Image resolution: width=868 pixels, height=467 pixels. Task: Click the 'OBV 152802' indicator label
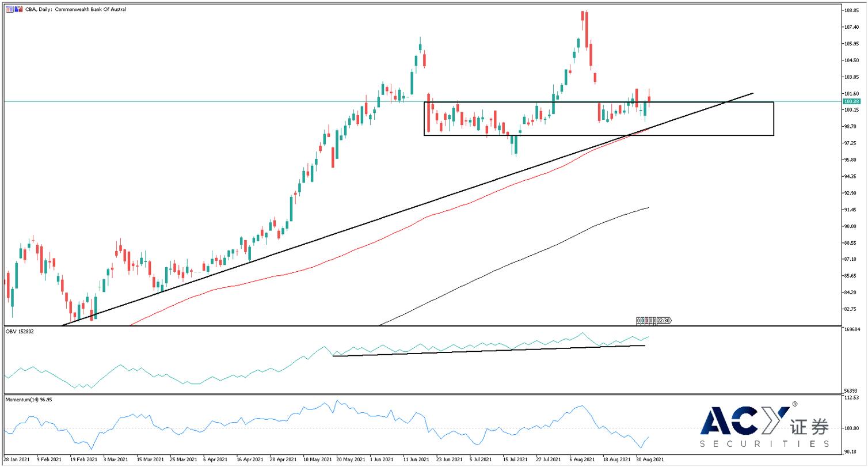click(x=19, y=332)
